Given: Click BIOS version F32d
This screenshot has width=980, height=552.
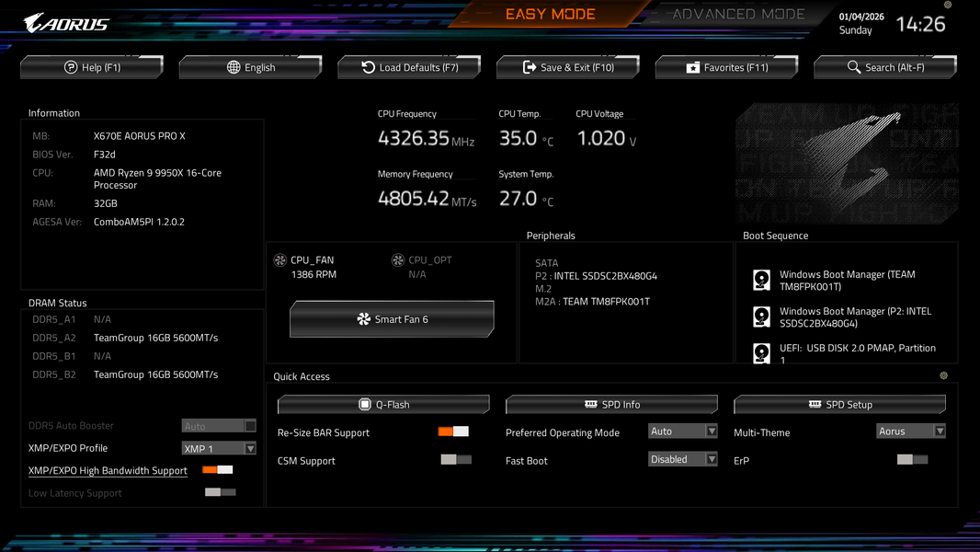Looking at the screenshot, I should tap(105, 155).
